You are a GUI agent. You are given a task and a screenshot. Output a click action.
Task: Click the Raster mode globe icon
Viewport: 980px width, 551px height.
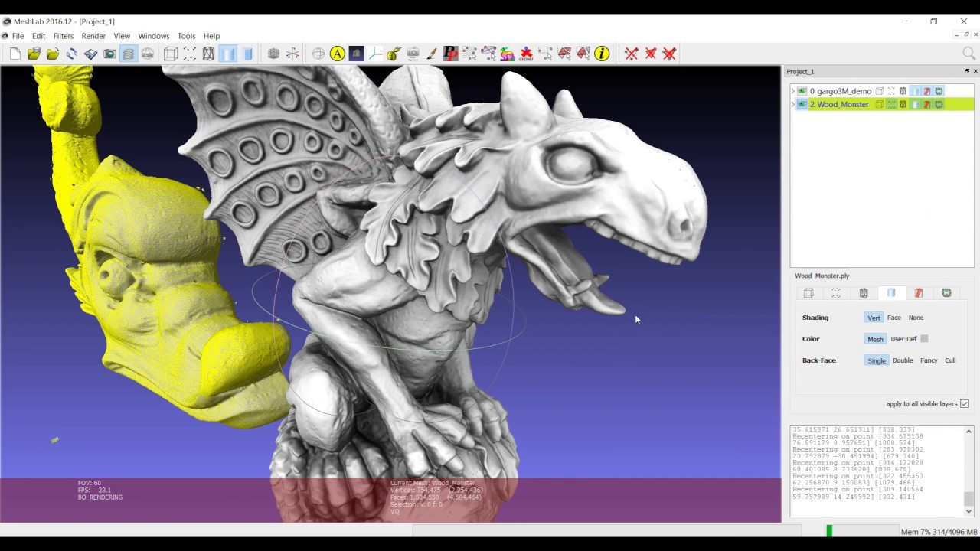point(147,54)
